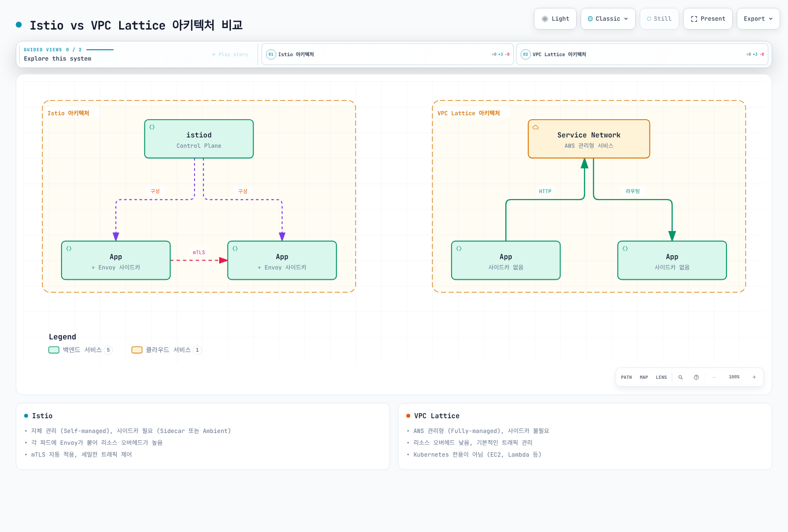Click cloud icon on Service Network node
Image resolution: width=788 pixels, height=532 pixels.
click(x=536, y=127)
